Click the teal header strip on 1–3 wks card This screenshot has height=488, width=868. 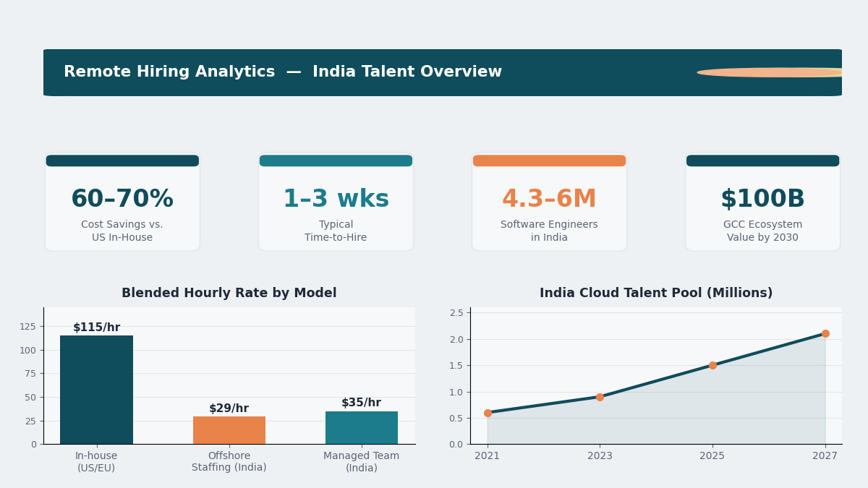(x=336, y=160)
